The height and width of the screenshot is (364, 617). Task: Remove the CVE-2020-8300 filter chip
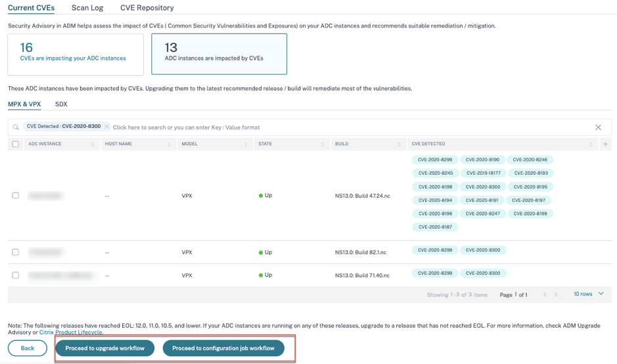(x=106, y=126)
